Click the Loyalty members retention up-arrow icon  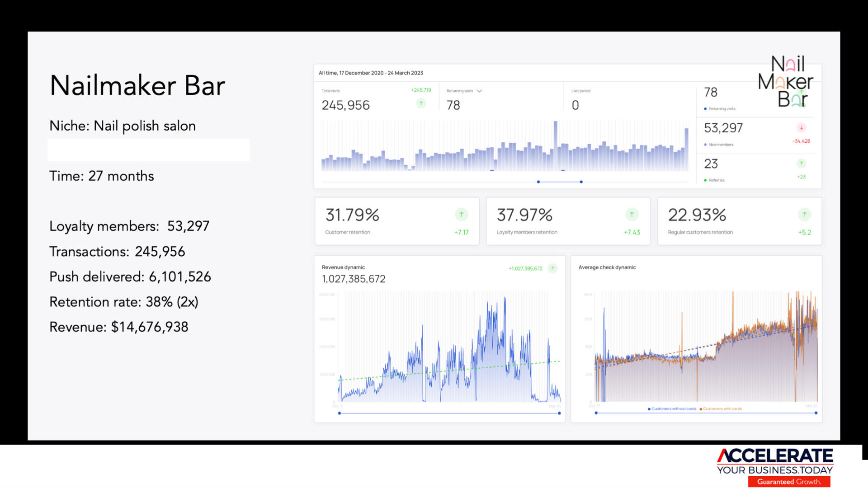pos(632,215)
